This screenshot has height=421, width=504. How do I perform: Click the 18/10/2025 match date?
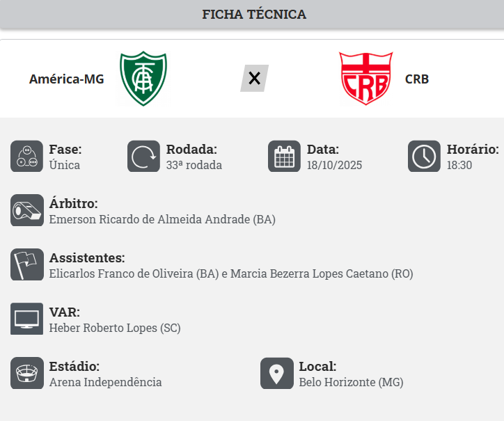334,166
